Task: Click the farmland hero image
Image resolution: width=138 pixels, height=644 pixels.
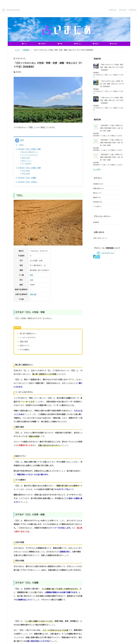Action: [48, 100]
